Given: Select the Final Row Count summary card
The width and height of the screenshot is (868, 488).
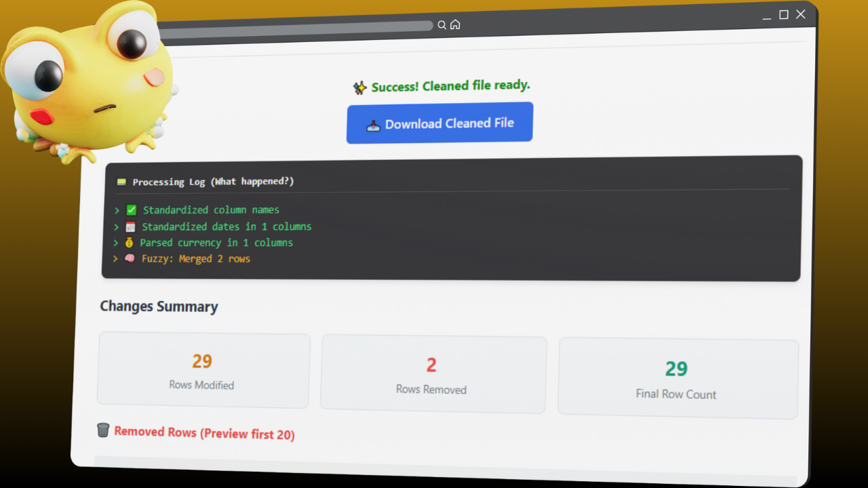Looking at the screenshot, I should coord(677,378).
